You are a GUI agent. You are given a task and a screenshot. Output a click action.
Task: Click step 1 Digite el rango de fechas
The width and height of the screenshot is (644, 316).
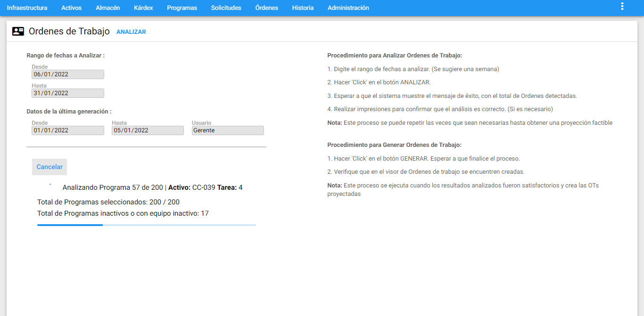[x=413, y=69]
